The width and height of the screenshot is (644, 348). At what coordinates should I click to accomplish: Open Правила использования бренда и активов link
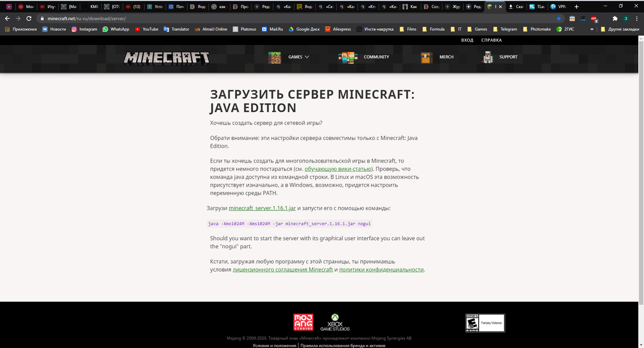point(343,345)
